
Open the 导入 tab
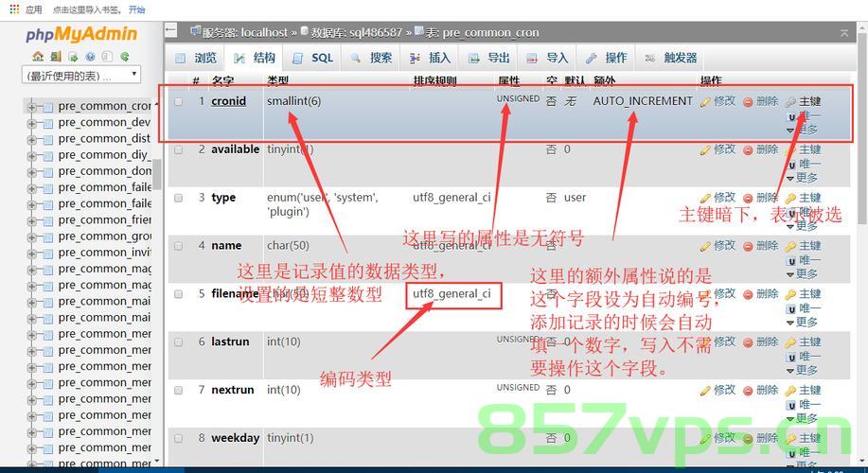547,58
